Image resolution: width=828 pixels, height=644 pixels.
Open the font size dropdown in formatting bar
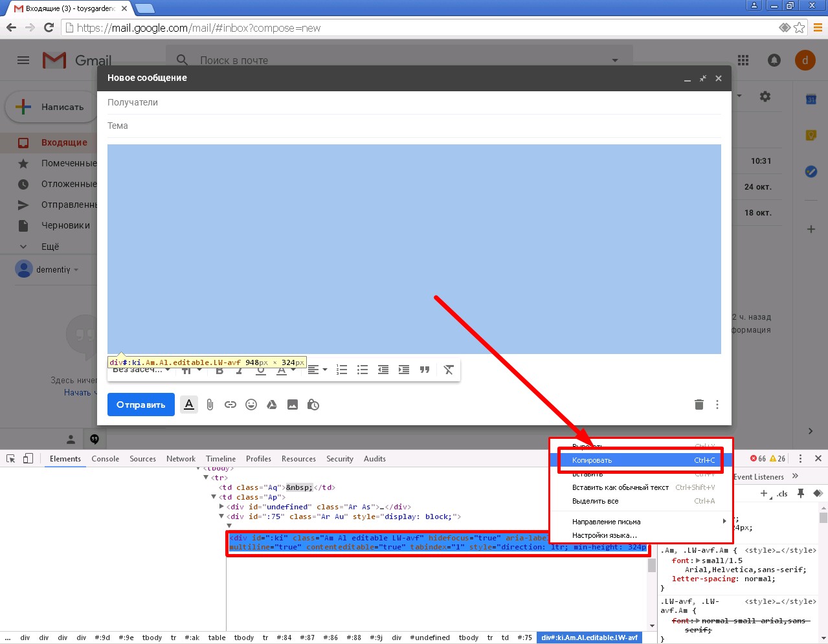pyautogui.click(x=191, y=370)
